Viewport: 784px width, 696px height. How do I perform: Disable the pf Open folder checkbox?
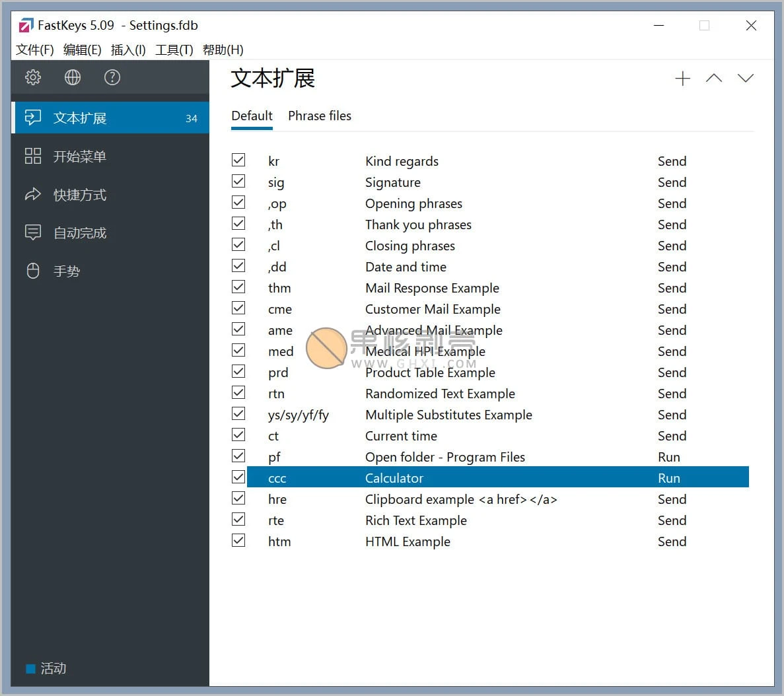238,456
